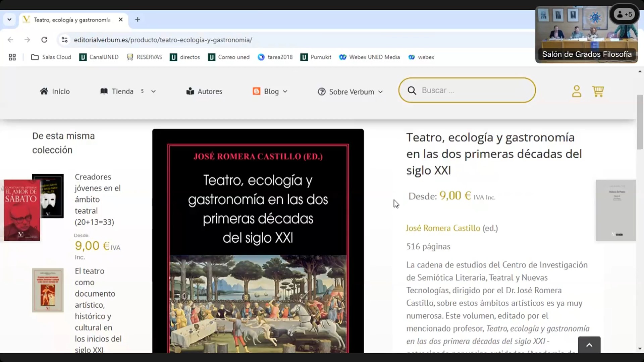Select the editorialverbum.es URL in the address bar

coord(163,40)
